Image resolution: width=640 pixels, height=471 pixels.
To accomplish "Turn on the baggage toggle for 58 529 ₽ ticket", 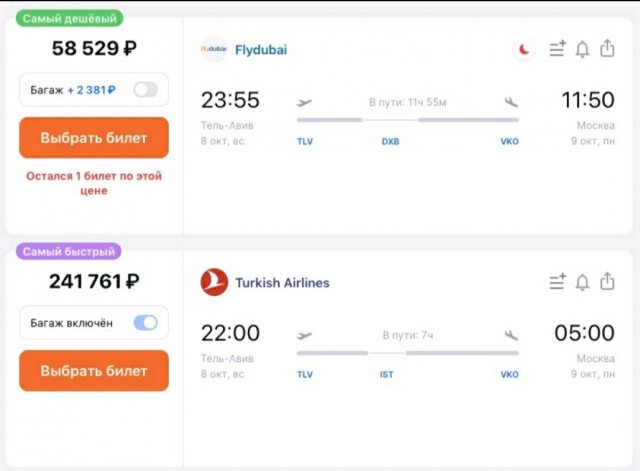I will (x=146, y=90).
